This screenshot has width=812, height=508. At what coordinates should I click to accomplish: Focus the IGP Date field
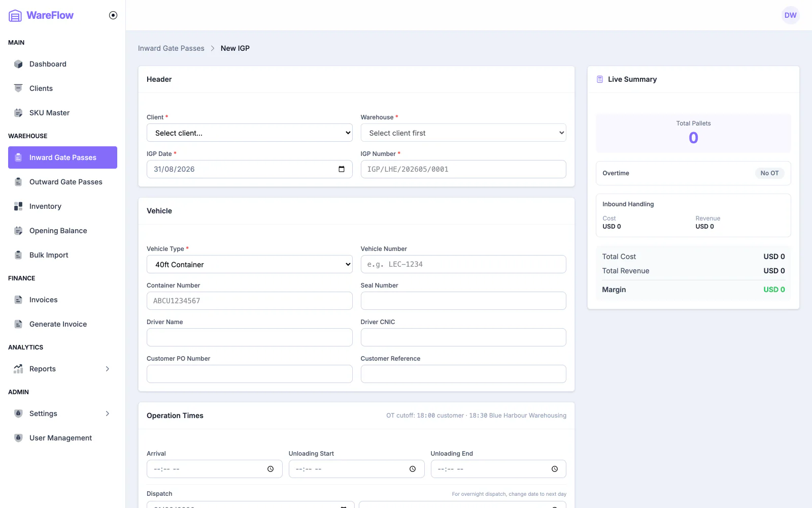point(250,169)
